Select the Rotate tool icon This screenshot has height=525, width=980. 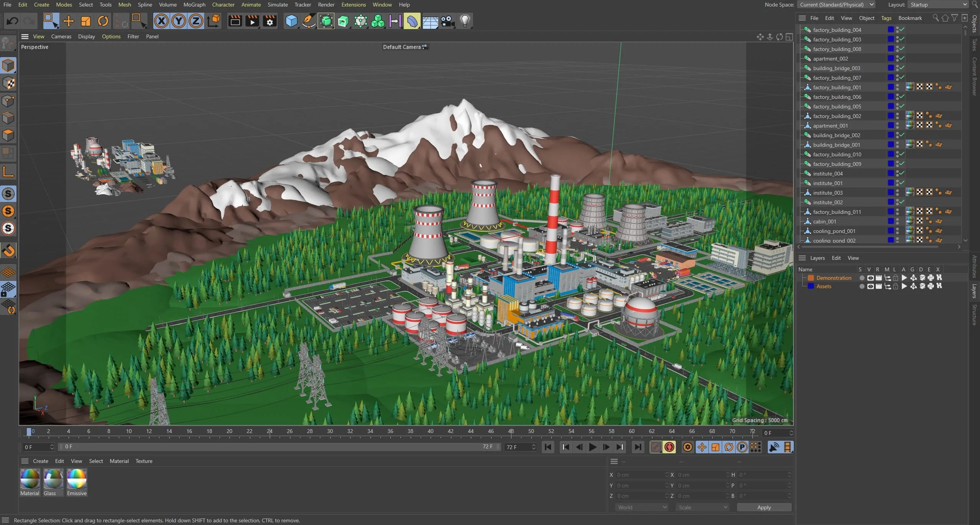[x=103, y=21]
